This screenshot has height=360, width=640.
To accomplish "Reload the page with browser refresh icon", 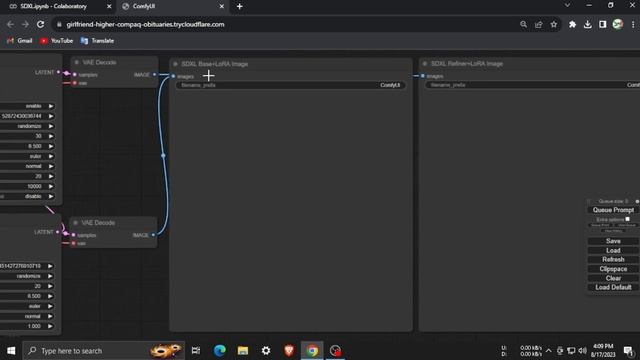I will coord(40,24).
